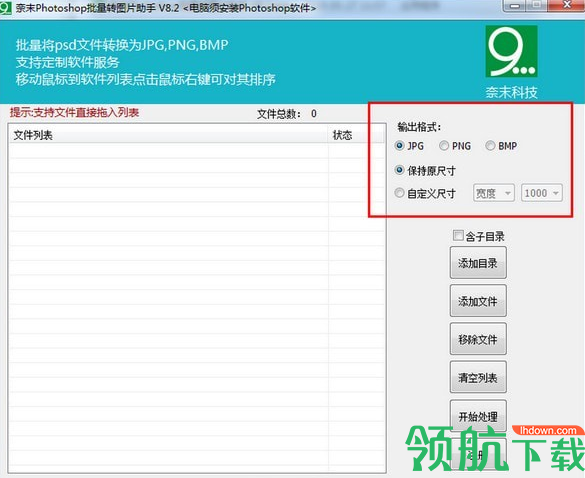Expand the 1000 size dropdown
The width and height of the screenshot is (585, 478).
coord(542,193)
